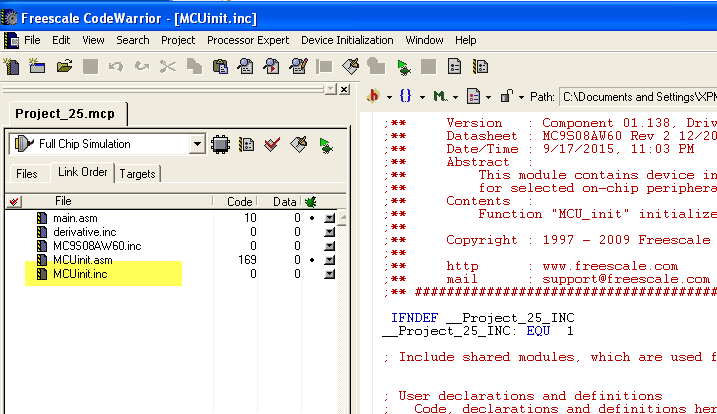Click the project panel Make icon

299,145
